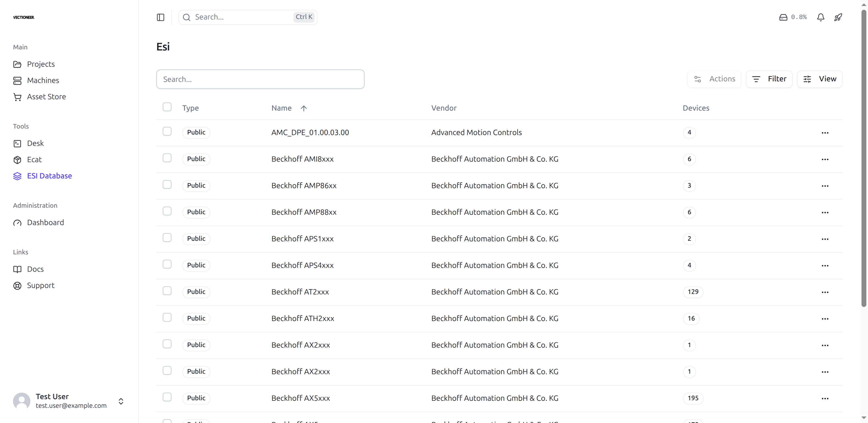Go to Asset Store
868x423 pixels.
[46, 97]
